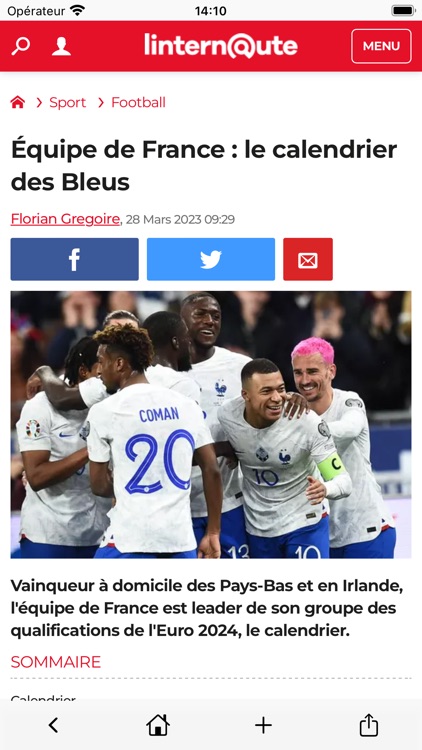
Task: Open the user account icon
Action: [x=61, y=46]
